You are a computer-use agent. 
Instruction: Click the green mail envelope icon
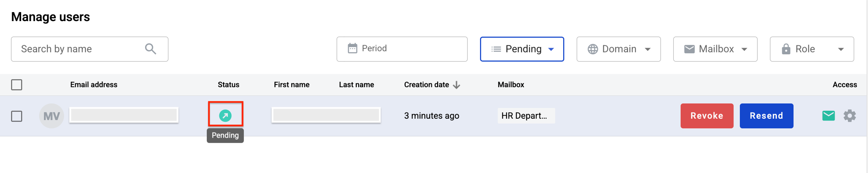(828, 116)
